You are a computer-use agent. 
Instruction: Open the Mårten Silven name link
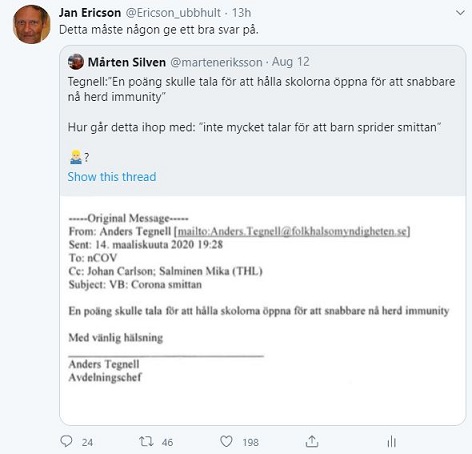pos(127,62)
